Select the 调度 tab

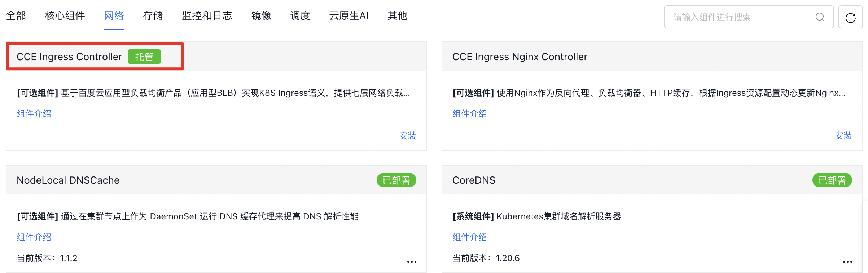[300, 15]
